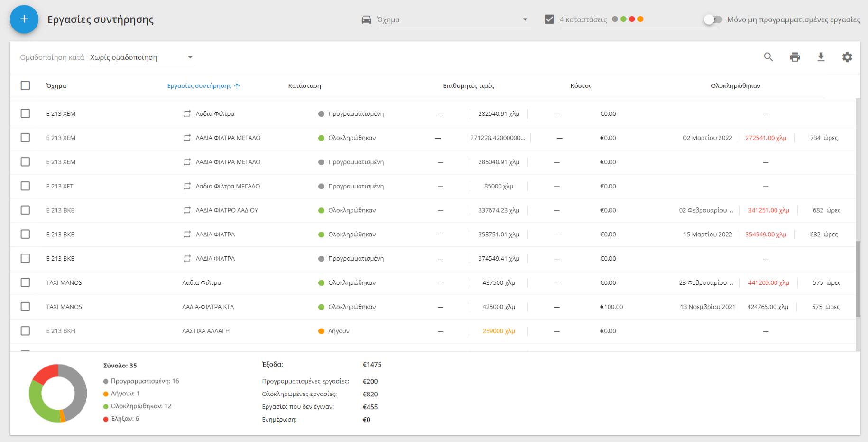This screenshot has width=868, height=442.
Task: Toggle Μόνο μη προγραμματισμένες εργασίες switch
Action: coord(713,19)
